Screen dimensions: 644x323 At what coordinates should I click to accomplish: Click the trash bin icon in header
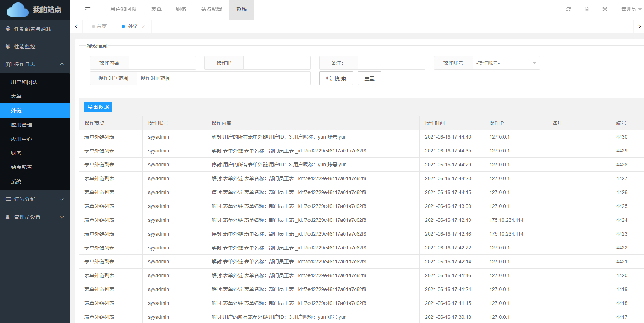586,10
